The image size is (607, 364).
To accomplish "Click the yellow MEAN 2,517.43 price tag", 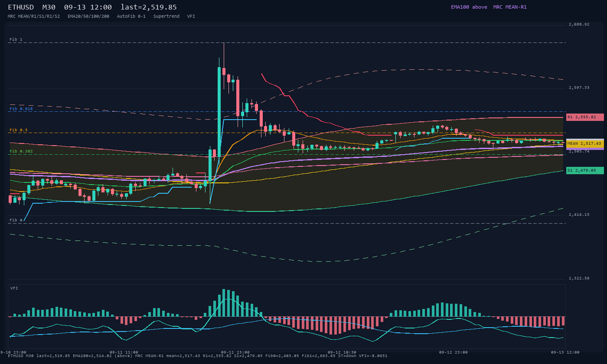I will pos(585,143).
